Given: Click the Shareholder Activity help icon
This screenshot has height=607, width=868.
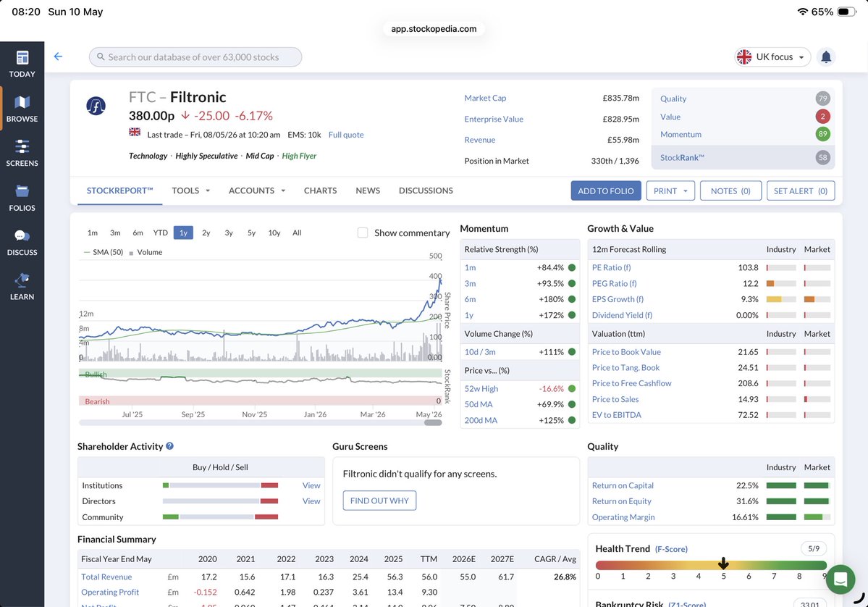Looking at the screenshot, I should coord(170,446).
